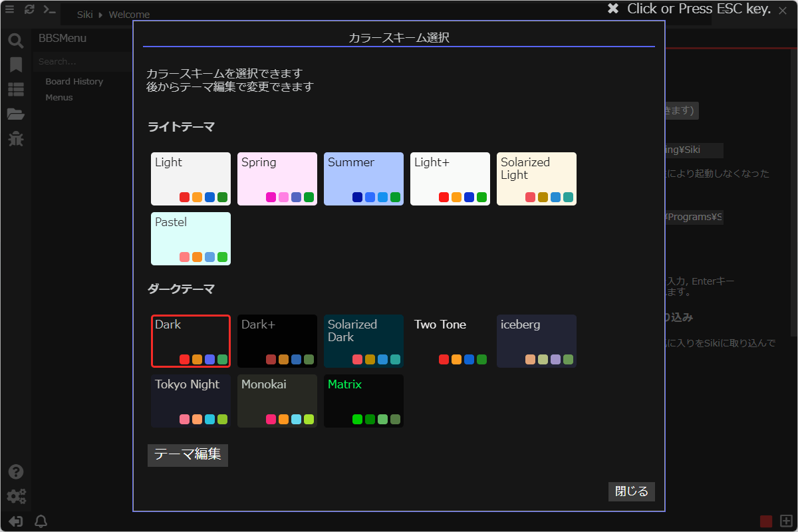Close the dialog with 閉じる button

click(630, 491)
